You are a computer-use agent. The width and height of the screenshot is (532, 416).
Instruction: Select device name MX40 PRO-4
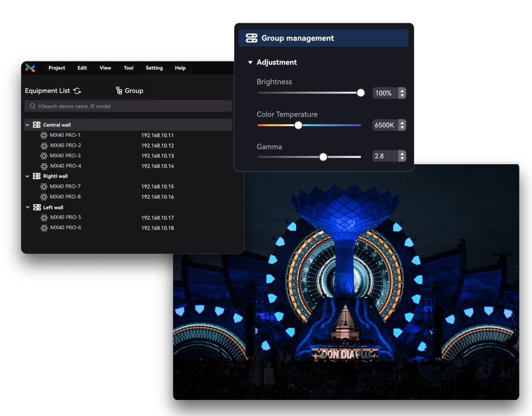tap(65, 166)
